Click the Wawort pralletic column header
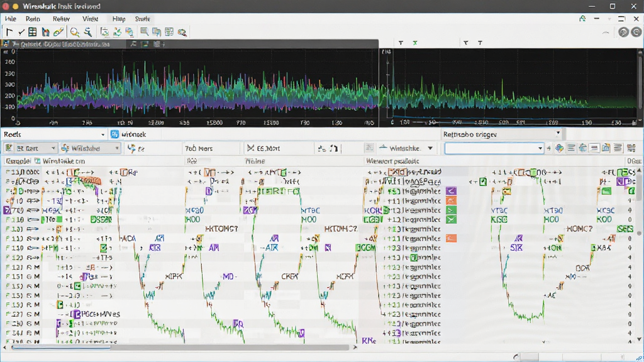 point(392,161)
